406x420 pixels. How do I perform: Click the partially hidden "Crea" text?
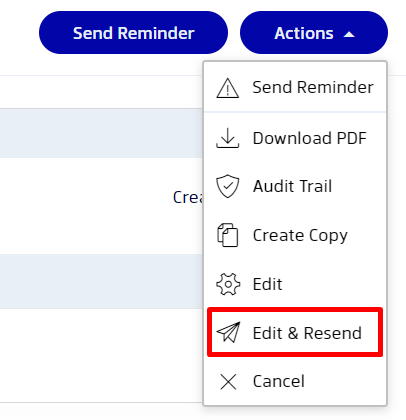pos(188,197)
